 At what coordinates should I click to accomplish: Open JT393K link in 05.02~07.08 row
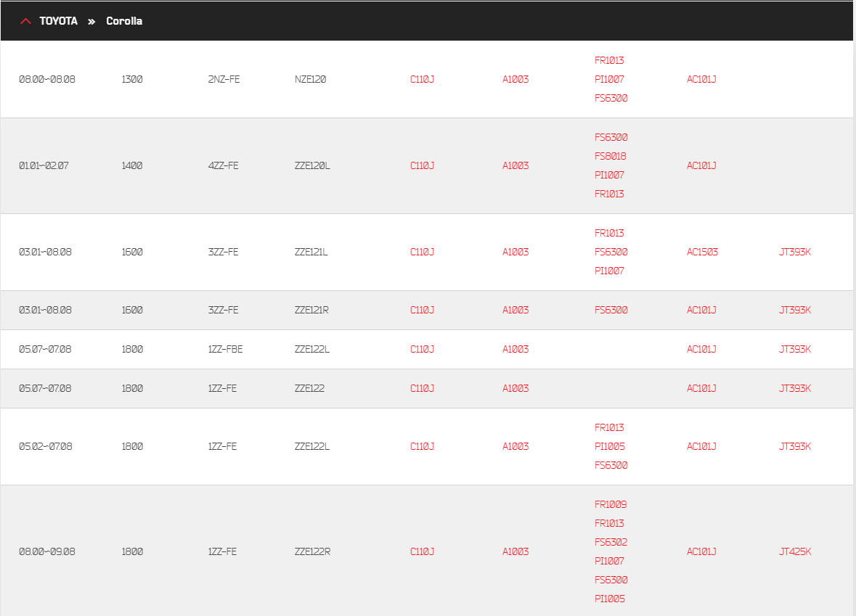pyautogui.click(x=795, y=447)
